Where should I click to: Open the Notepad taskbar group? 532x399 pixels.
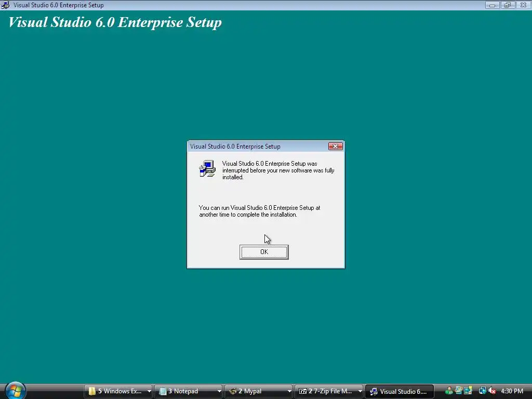(188, 391)
